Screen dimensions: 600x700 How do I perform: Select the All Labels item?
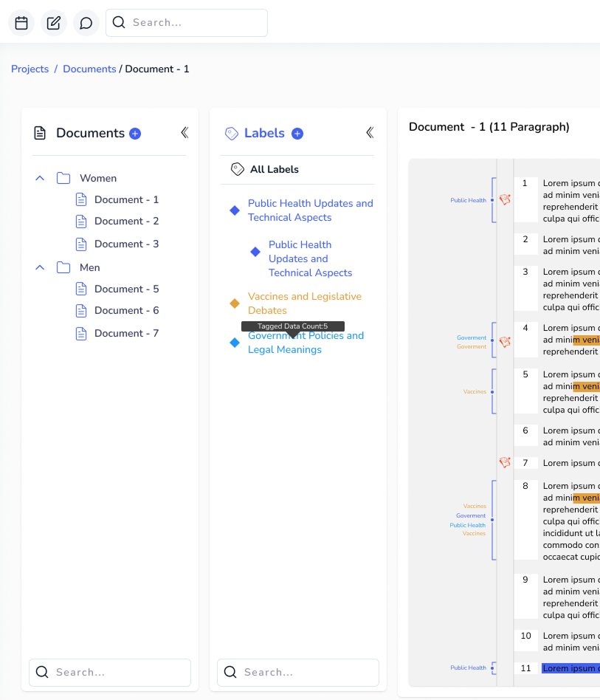coord(274,169)
